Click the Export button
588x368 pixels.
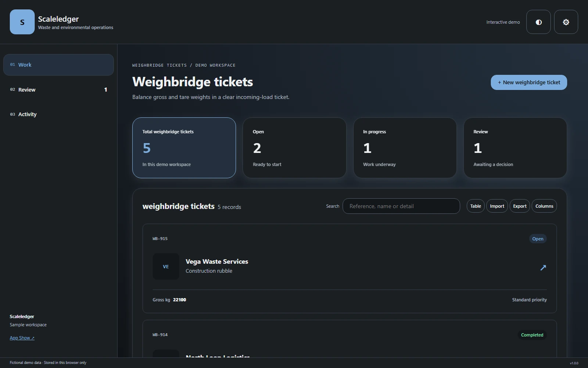pyautogui.click(x=520, y=206)
